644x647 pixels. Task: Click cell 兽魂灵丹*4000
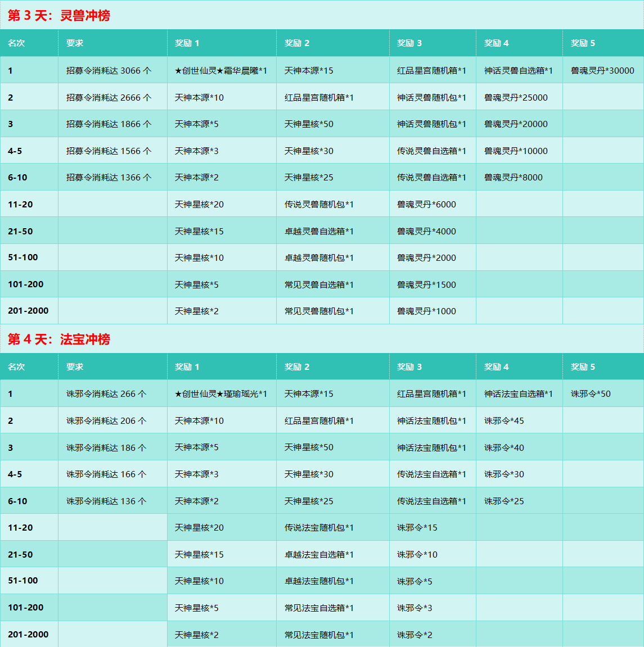coord(426,232)
